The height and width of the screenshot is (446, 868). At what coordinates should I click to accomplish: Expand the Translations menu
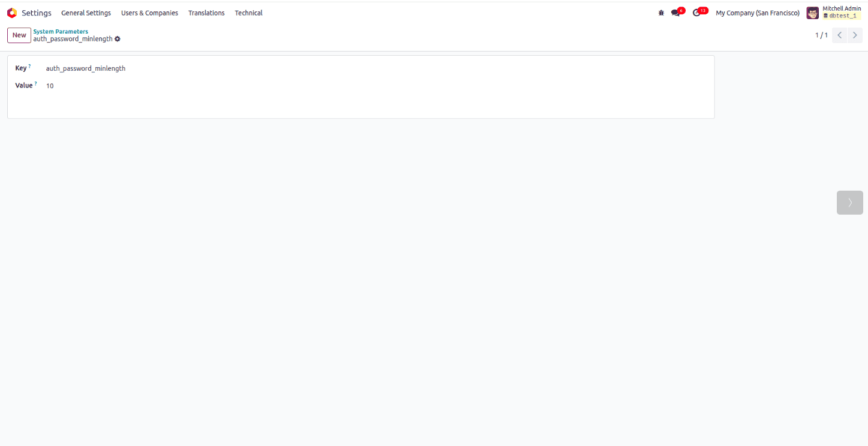pos(206,13)
